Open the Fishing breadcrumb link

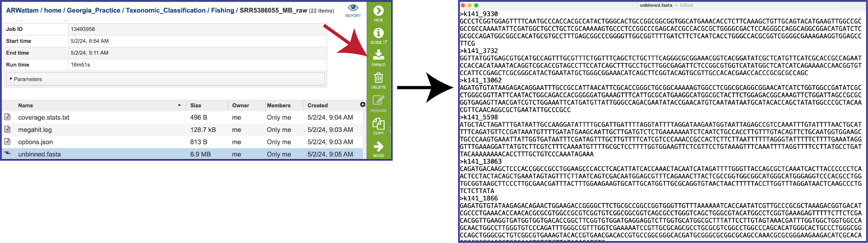223,10
